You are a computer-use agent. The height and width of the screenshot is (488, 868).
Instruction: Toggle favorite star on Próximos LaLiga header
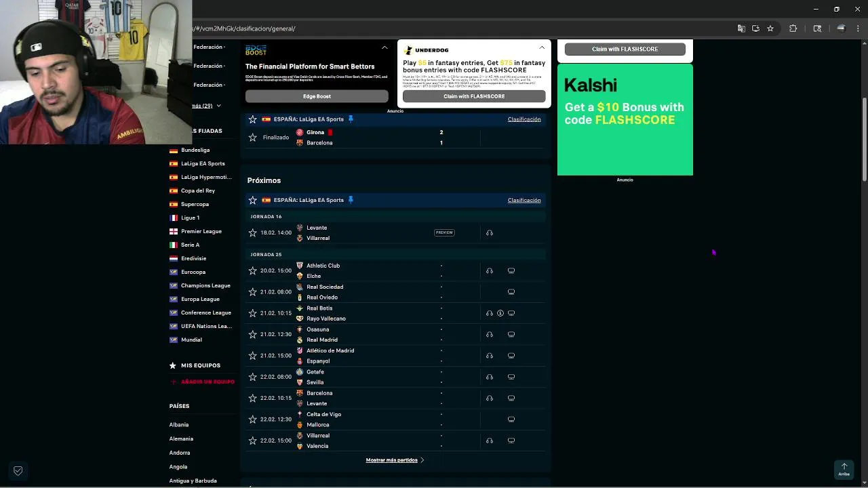coord(253,200)
